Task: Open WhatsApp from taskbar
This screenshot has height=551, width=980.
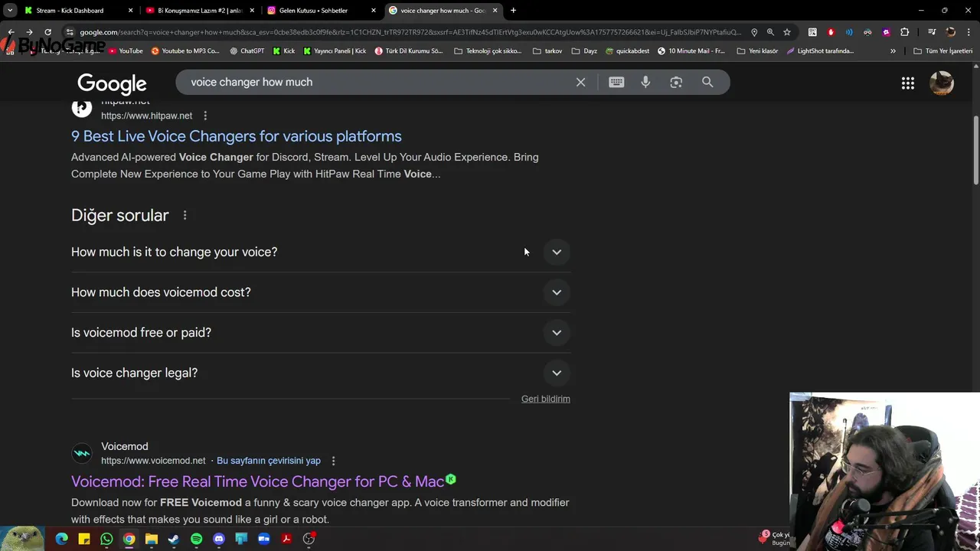Action: pyautogui.click(x=106, y=539)
